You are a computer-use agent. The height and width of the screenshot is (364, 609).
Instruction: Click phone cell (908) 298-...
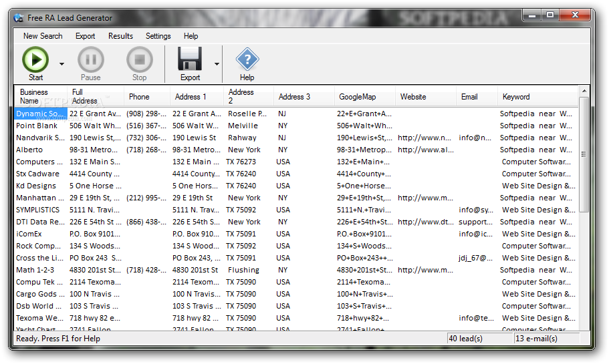146,114
